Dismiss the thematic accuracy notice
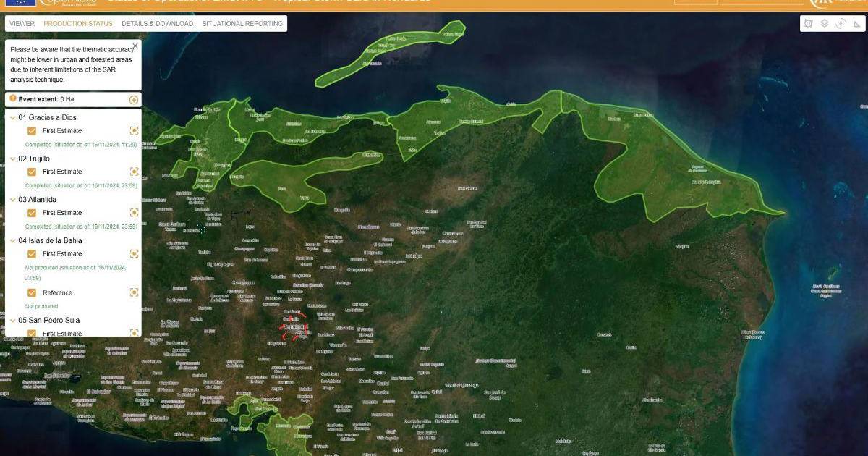868x456 pixels. tap(135, 46)
